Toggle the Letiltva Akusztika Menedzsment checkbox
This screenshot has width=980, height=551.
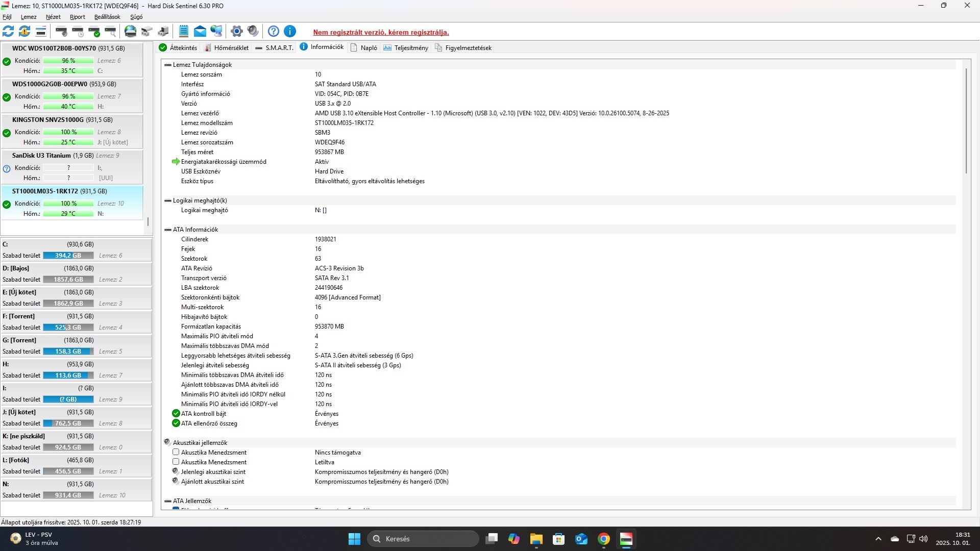tap(176, 462)
